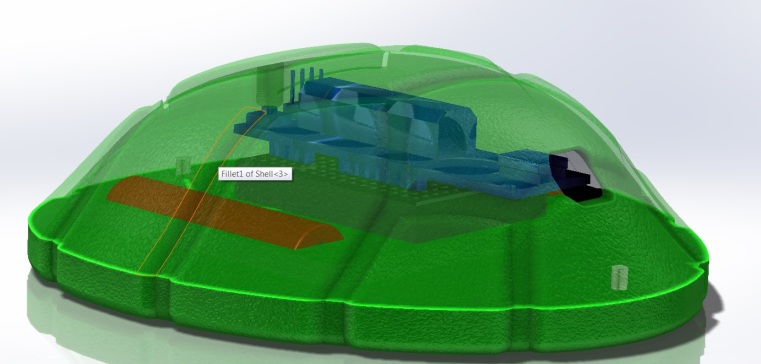Select the orange rectangular block on the base
Screen dimensions: 761x364
point(224,213)
